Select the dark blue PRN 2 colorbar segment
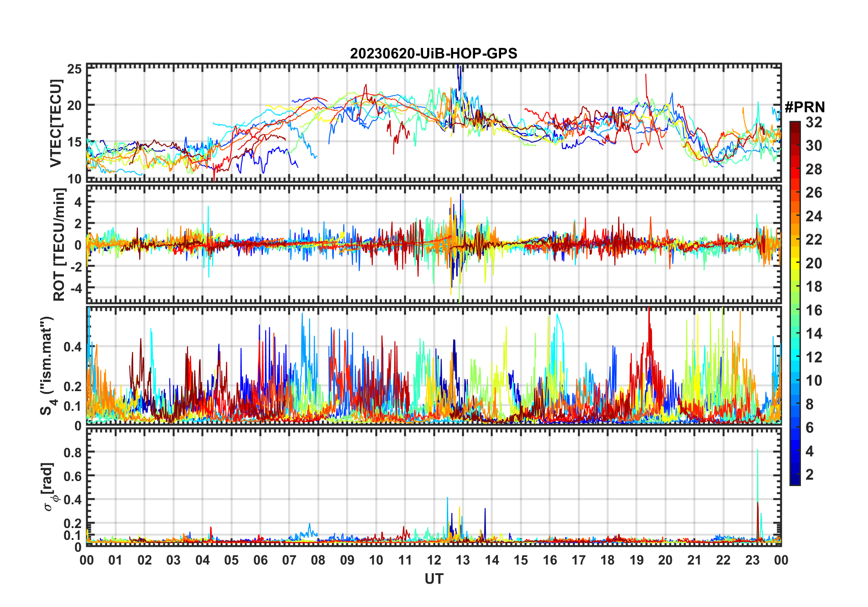Image resolution: width=868 pixels, height=607 pixels. pyautogui.click(x=795, y=474)
